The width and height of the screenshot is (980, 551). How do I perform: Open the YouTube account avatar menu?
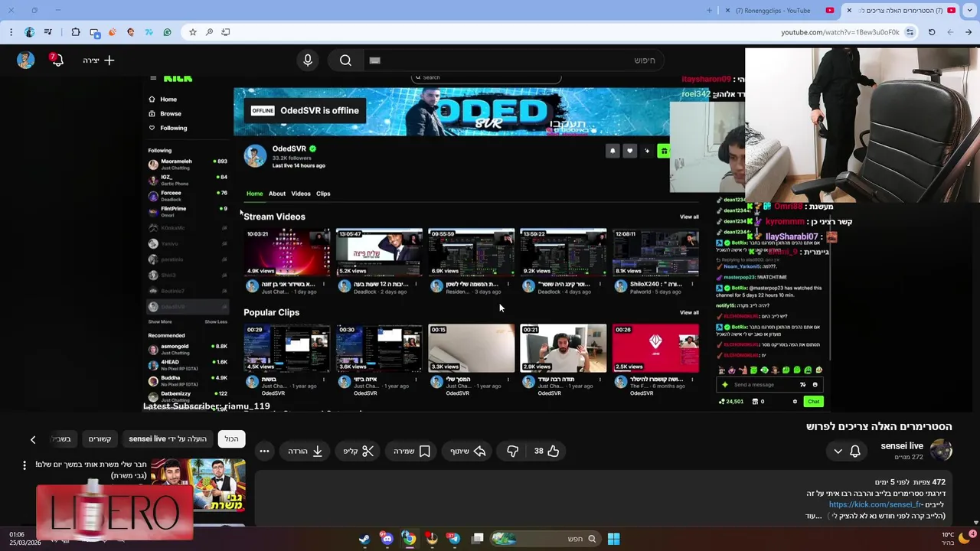[x=25, y=60]
